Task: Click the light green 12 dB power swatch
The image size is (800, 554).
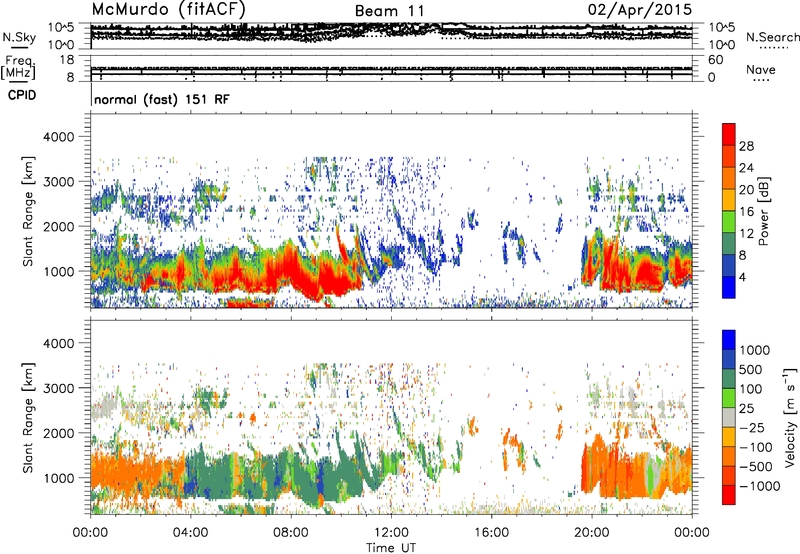Action: point(729,222)
